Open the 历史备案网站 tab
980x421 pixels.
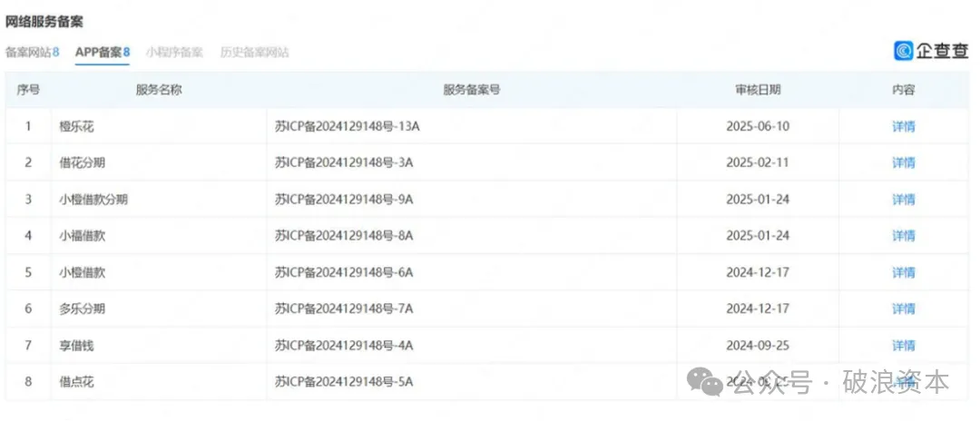254,53
